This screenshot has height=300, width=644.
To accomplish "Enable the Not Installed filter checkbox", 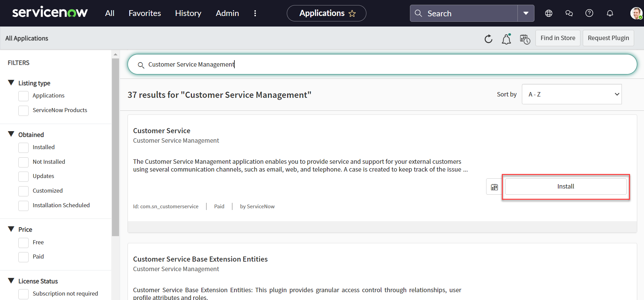I will pyautogui.click(x=23, y=162).
